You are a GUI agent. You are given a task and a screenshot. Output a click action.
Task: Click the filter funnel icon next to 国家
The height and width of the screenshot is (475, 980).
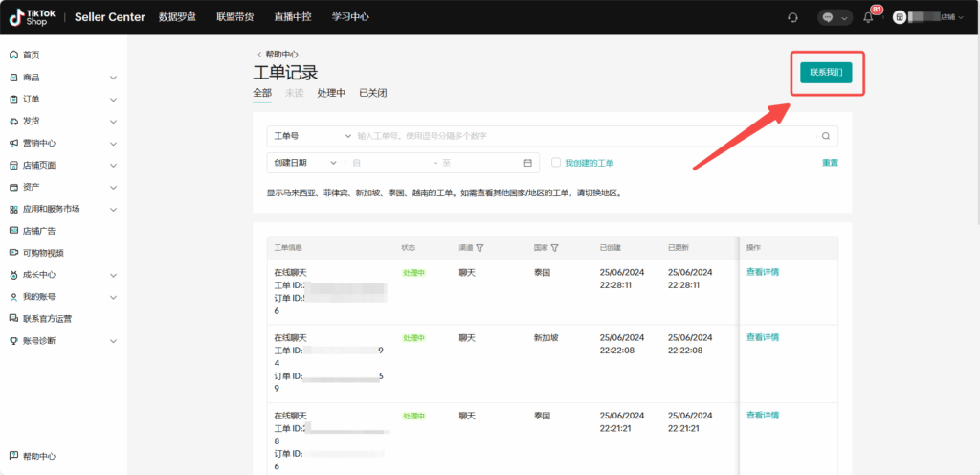click(554, 247)
